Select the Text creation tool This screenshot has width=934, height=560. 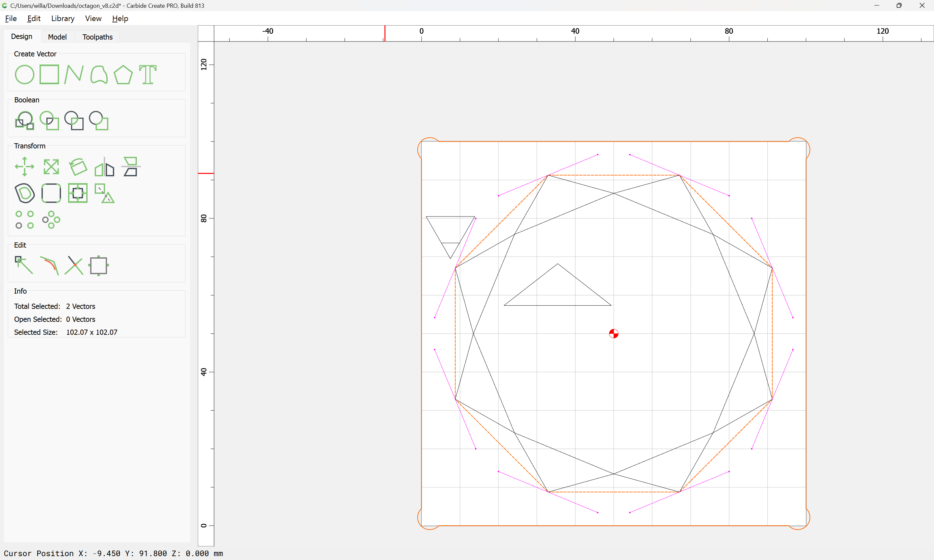[x=148, y=74]
